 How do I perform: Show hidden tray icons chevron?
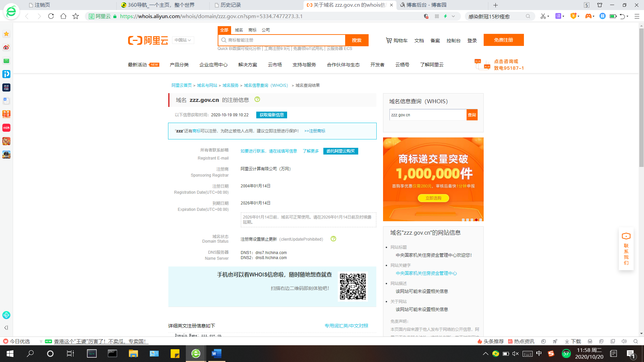coord(485,354)
